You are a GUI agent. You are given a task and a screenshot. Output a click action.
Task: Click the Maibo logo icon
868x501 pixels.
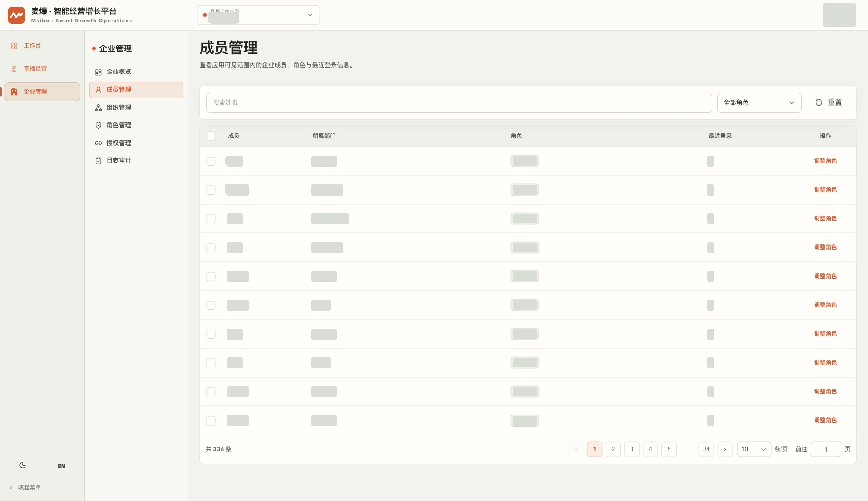coord(16,15)
